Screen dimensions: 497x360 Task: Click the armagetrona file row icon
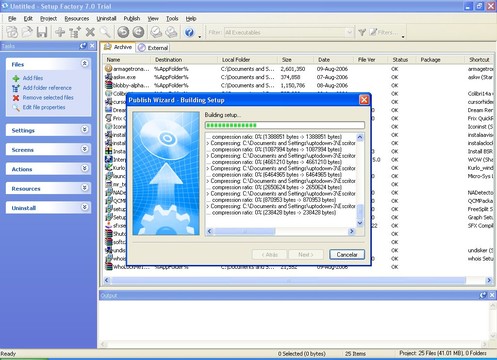point(108,69)
